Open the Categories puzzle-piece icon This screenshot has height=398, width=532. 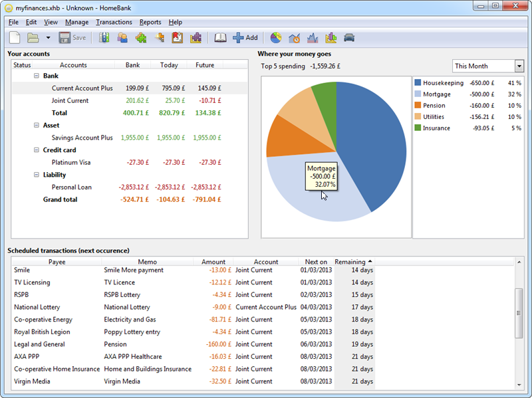point(141,38)
